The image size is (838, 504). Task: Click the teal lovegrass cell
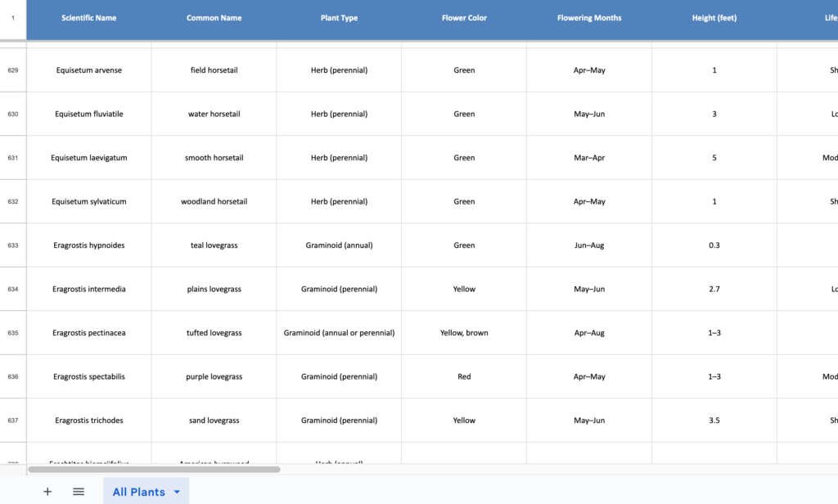(x=214, y=245)
